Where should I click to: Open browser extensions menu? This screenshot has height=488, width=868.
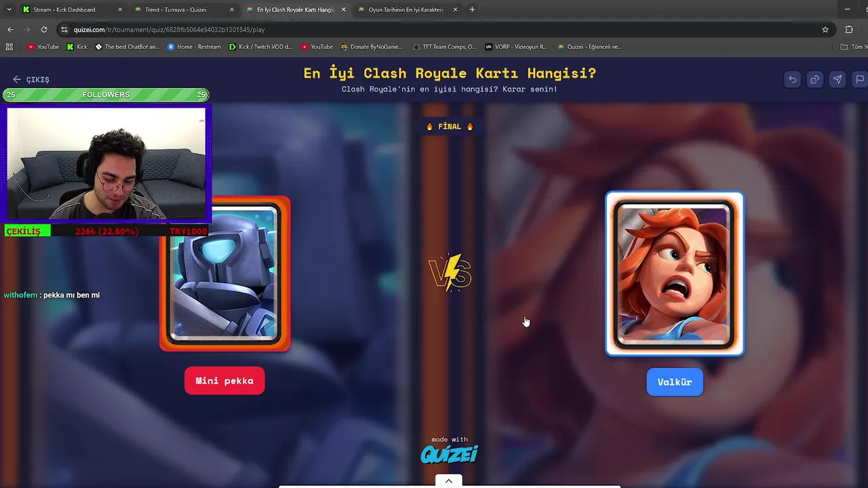pyautogui.click(x=849, y=29)
